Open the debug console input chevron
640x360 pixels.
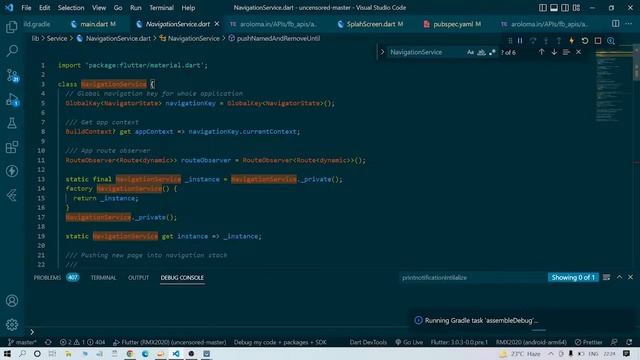pyautogui.click(x=32, y=332)
